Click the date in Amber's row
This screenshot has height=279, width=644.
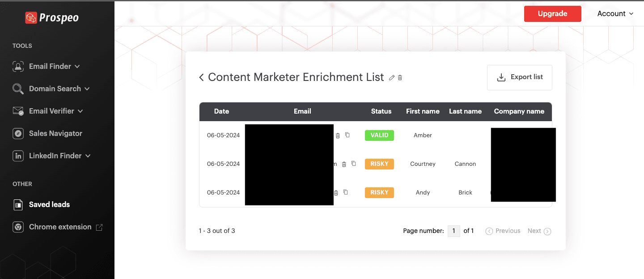coord(223,135)
